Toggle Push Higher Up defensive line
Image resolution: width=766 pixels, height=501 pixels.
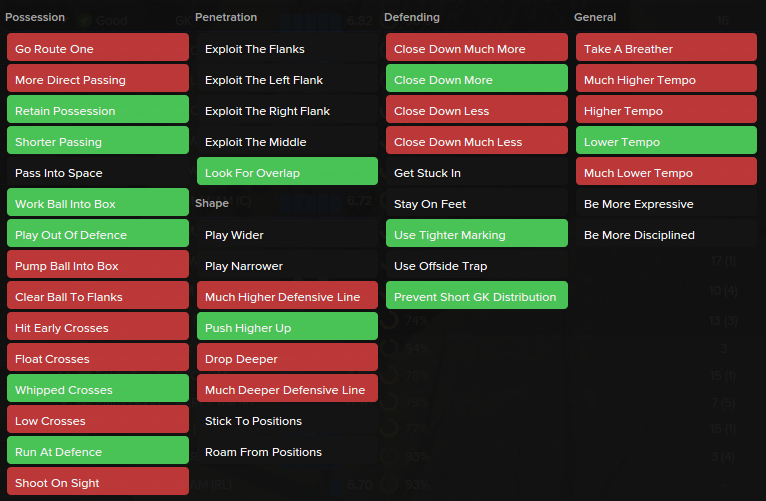(287, 328)
